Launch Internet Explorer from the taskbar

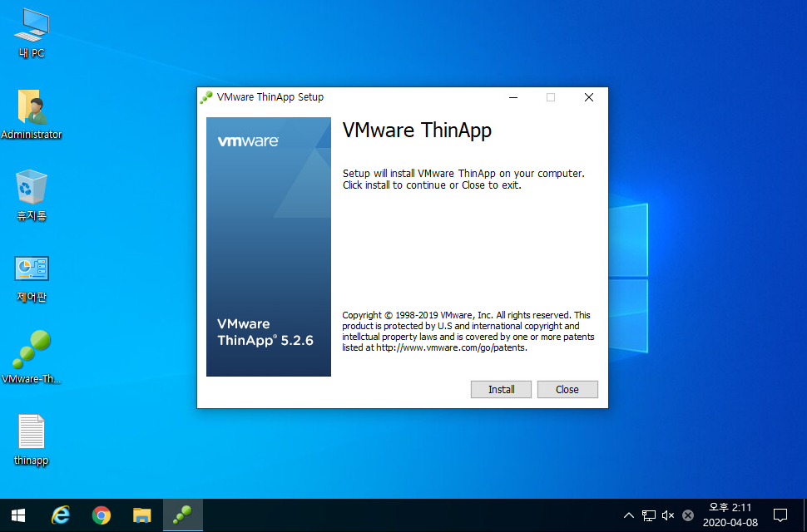(x=61, y=515)
